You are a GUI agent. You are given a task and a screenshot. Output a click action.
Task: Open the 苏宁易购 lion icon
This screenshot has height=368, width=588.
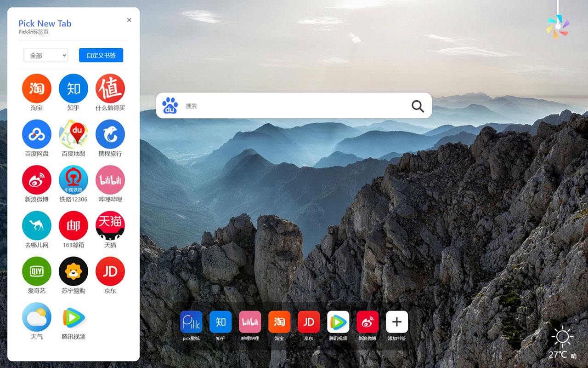(x=73, y=271)
